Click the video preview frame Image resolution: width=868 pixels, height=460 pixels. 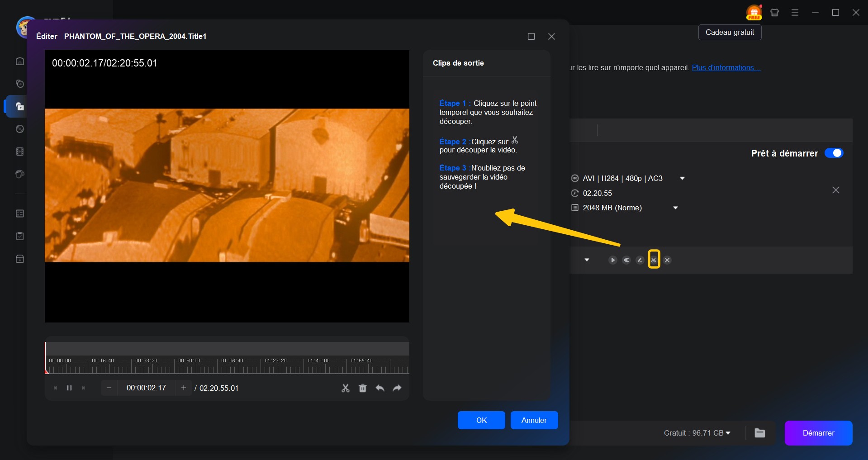[x=227, y=185]
